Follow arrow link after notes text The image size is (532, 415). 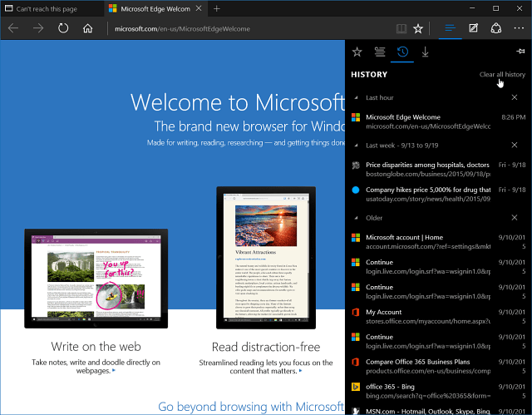(x=114, y=370)
